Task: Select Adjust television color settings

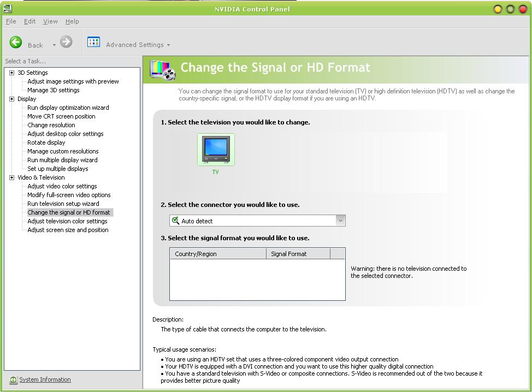Action: (67, 221)
